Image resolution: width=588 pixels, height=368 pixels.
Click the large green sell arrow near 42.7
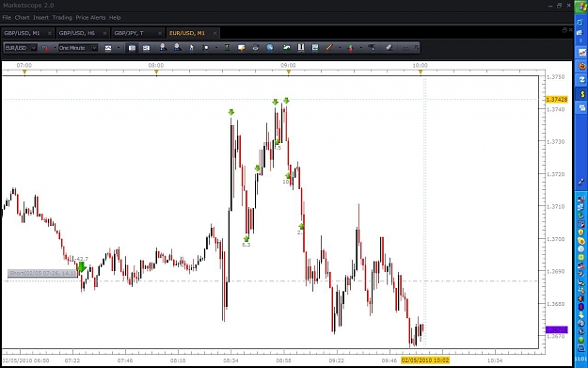pos(81,267)
